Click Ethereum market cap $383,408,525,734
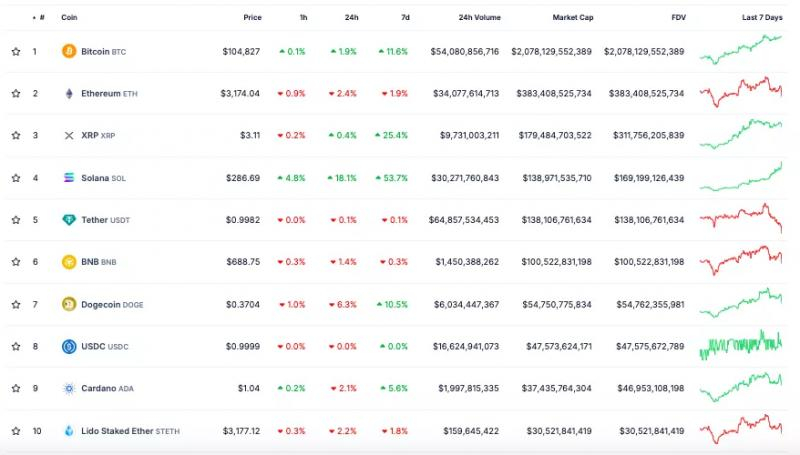This screenshot has width=800, height=455. click(x=554, y=93)
